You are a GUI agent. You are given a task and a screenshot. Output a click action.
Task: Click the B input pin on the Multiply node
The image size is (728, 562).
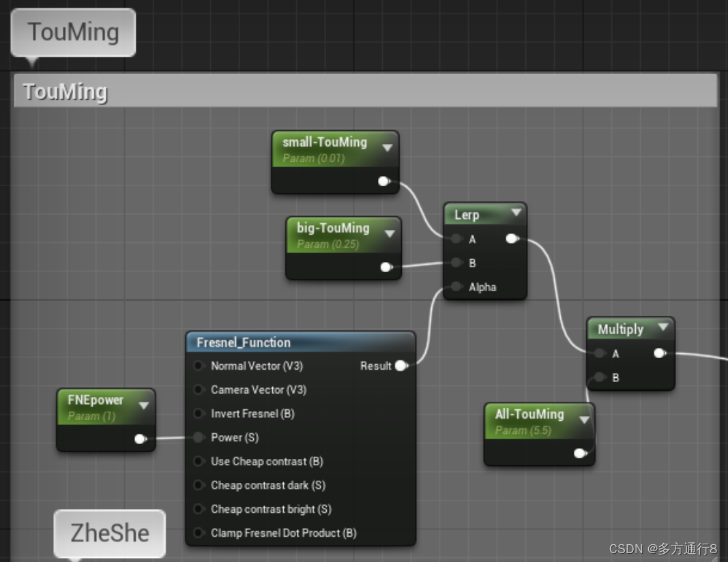point(599,377)
